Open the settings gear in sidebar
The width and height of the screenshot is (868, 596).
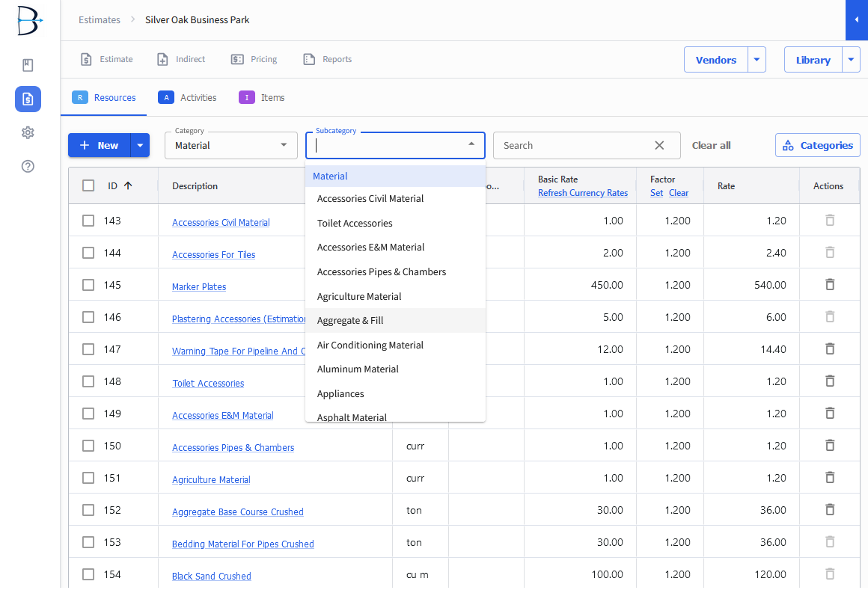pyautogui.click(x=28, y=132)
